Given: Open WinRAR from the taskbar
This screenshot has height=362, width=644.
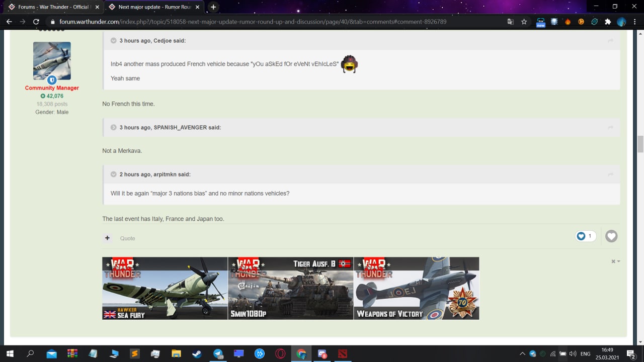Looking at the screenshot, I should (72, 353).
